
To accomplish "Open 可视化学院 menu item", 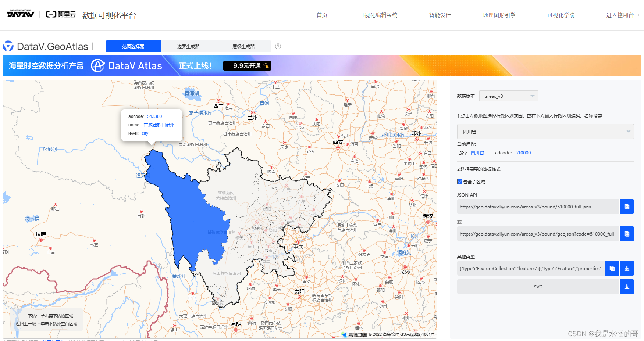I will [561, 15].
